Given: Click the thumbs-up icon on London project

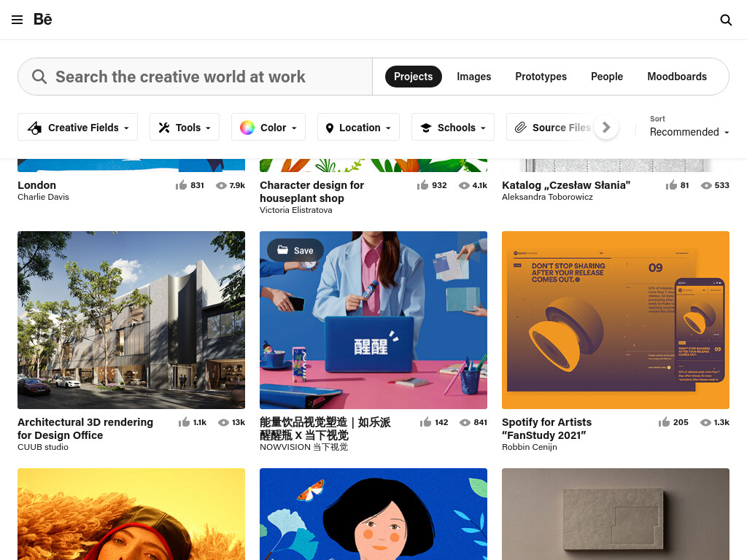Looking at the screenshot, I should pyautogui.click(x=181, y=185).
